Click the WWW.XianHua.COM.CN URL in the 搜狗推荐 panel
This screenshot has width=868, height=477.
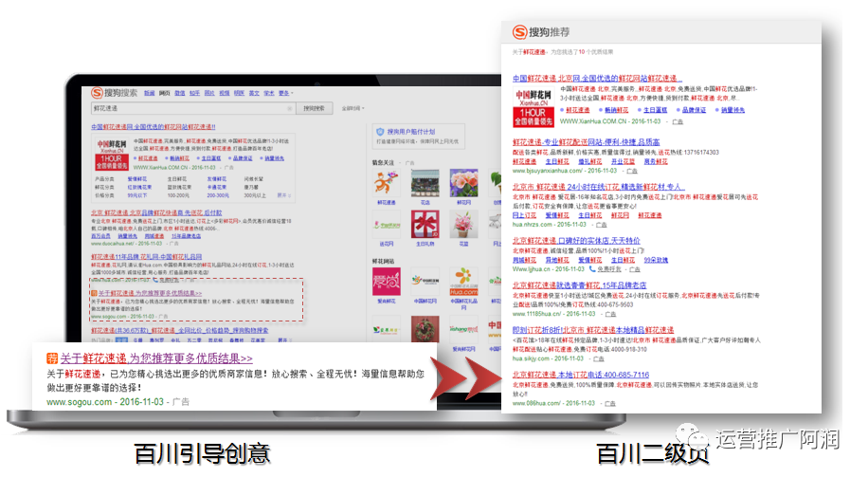click(593, 120)
